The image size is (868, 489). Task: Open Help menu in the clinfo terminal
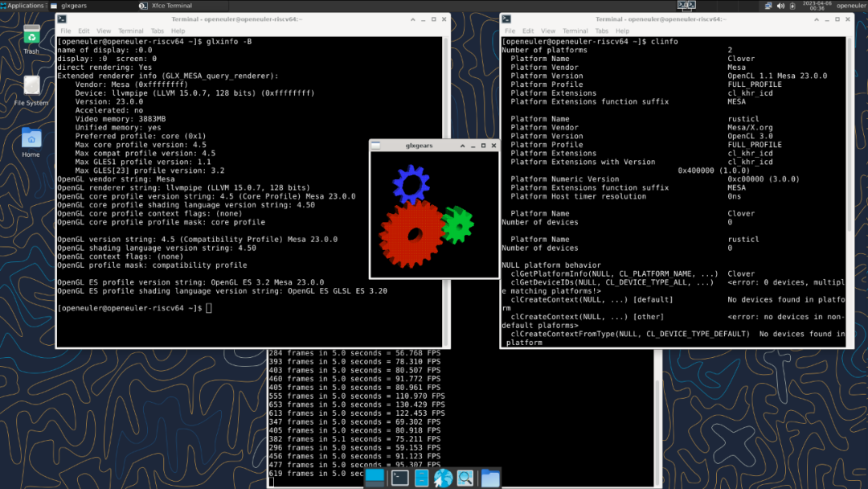coord(622,31)
